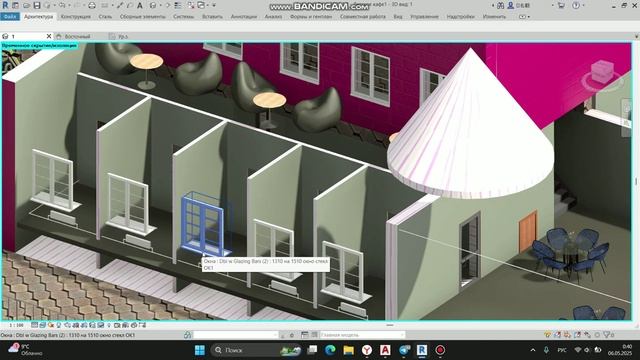
Task: Click the Visual Style icon in view control bar
Action: click(42, 325)
